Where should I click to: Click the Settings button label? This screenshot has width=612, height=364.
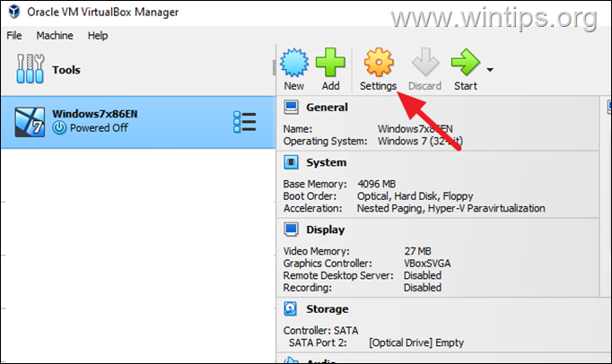378,86
